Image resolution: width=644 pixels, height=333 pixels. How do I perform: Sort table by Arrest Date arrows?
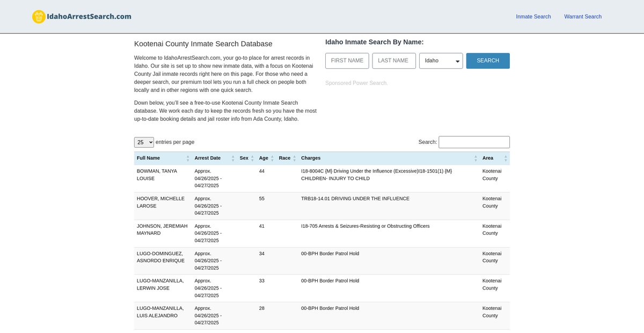[233, 158]
